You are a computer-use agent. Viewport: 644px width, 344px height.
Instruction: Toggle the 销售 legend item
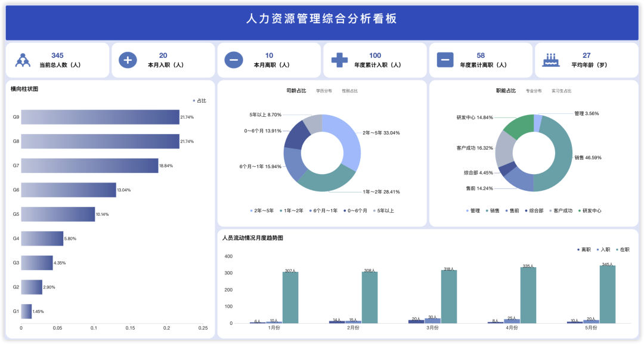(x=493, y=210)
